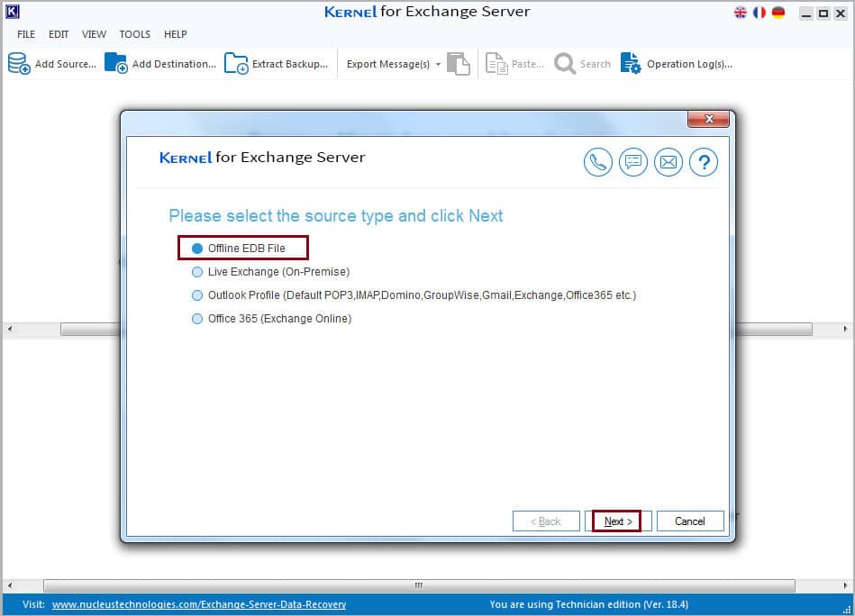Click the Add Destination folder icon

point(116,63)
